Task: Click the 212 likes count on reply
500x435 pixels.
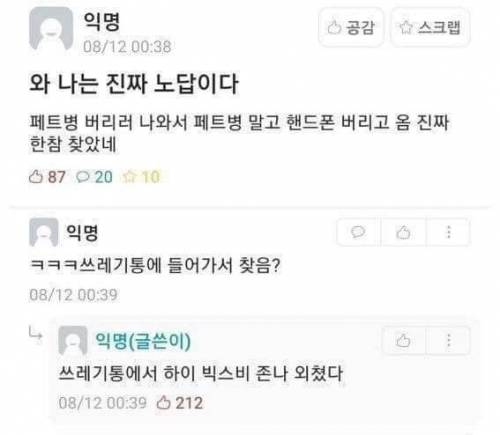Action: pyautogui.click(x=180, y=403)
